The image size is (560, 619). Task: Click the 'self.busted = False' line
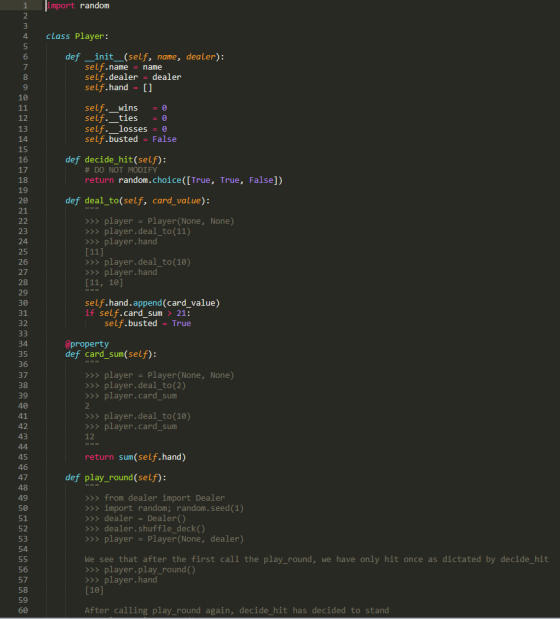(130, 139)
